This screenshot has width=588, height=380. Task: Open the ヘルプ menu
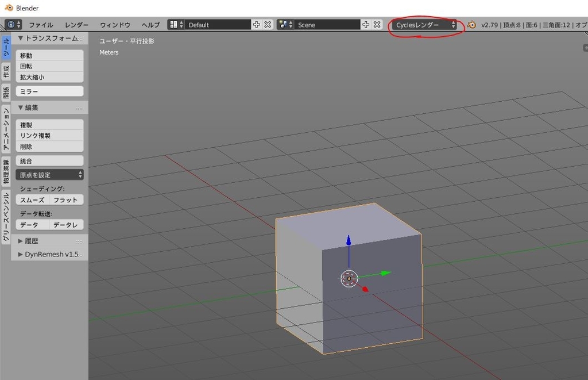pos(151,25)
